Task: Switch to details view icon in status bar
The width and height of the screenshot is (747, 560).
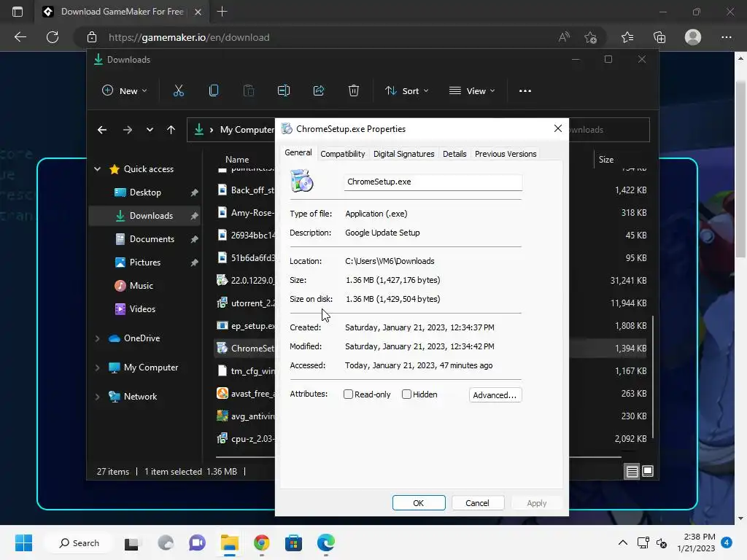Action: coord(632,472)
